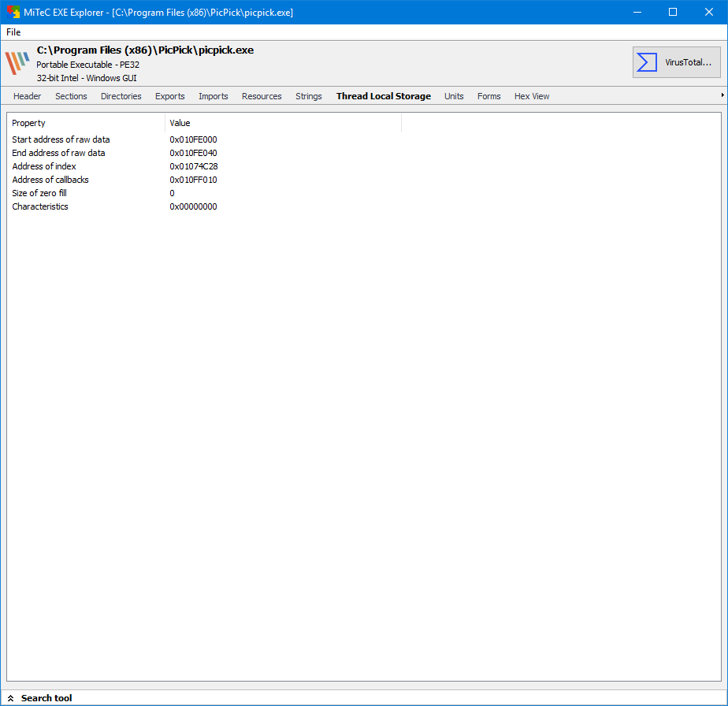This screenshot has height=706, width=728.
Task: Minimize the MiTeC EXE Explorer window
Action: 637,12
